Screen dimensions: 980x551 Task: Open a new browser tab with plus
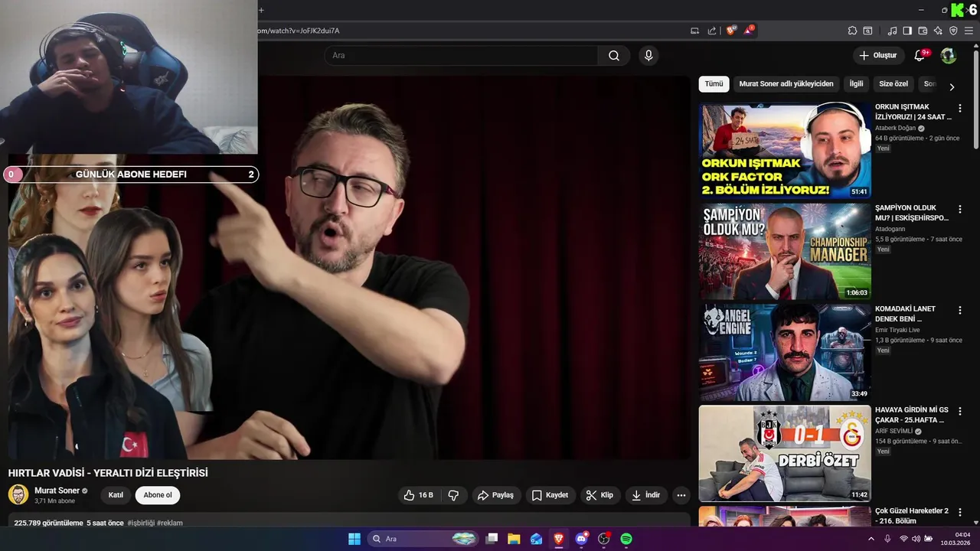(x=261, y=10)
